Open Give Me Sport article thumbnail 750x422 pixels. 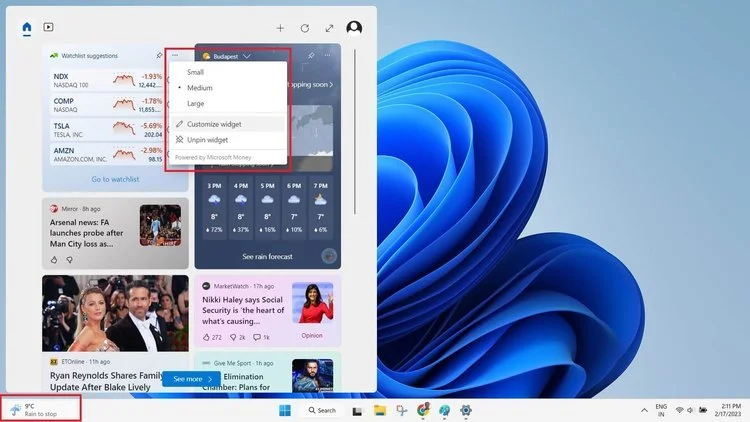(x=313, y=376)
